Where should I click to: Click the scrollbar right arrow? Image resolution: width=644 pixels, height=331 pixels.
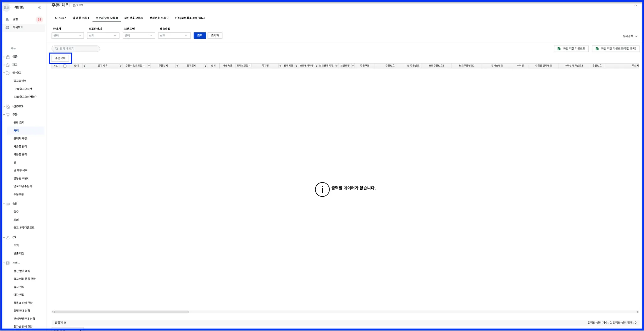[638, 312]
